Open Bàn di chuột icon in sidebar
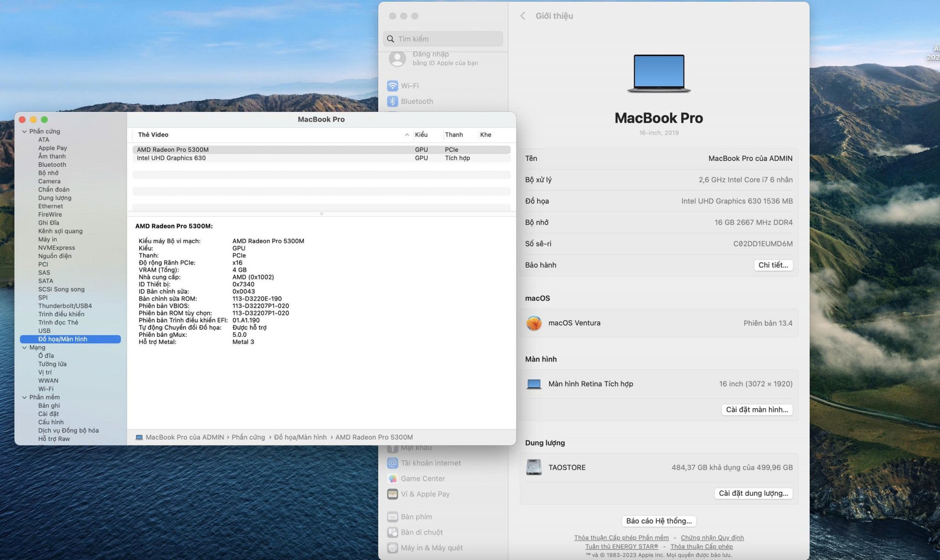Image resolution: width=940 pixels, height=560 pixels. tap(392, 532)
